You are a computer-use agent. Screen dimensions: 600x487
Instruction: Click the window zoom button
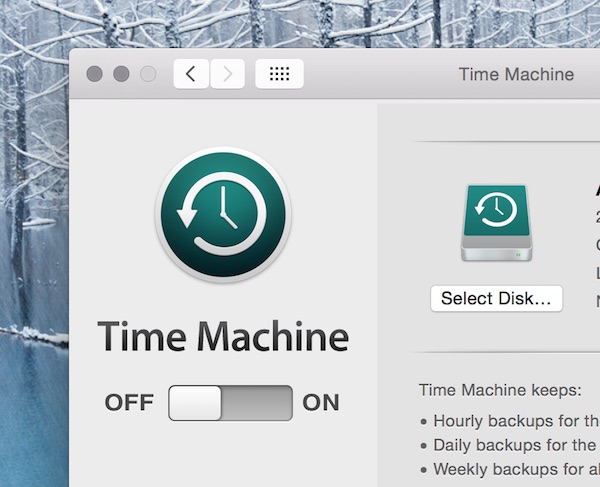148,74
